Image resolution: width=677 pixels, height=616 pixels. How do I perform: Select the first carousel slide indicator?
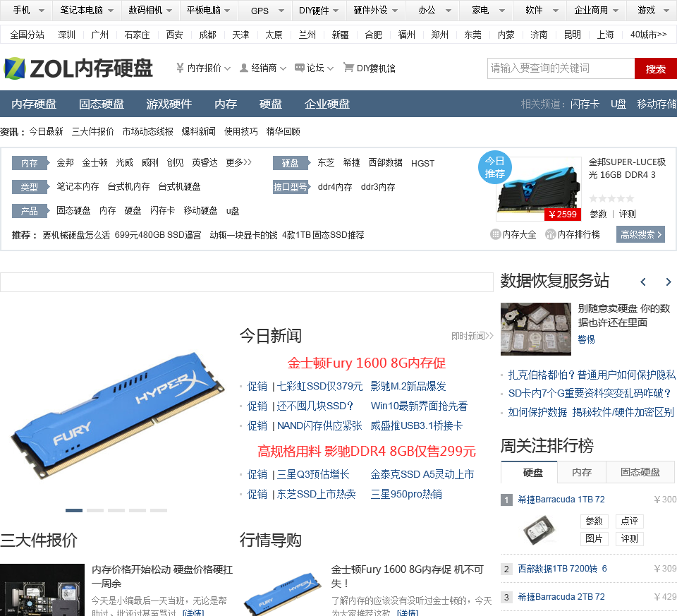(74, 510)
